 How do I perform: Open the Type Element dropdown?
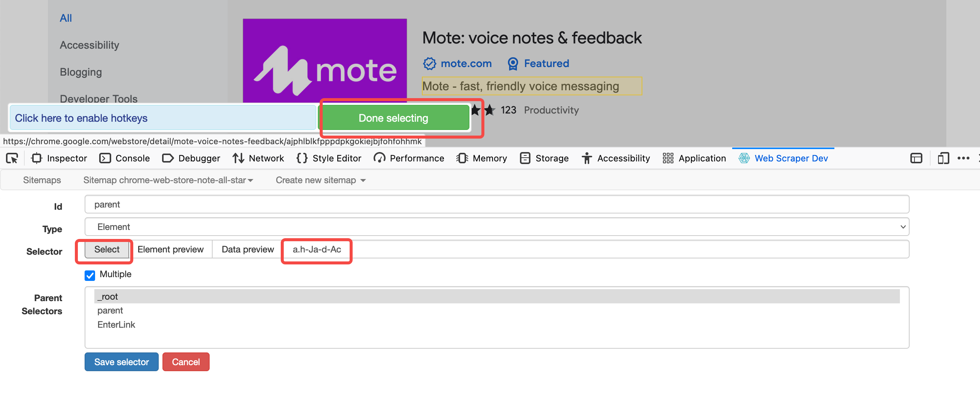[496, 227]
